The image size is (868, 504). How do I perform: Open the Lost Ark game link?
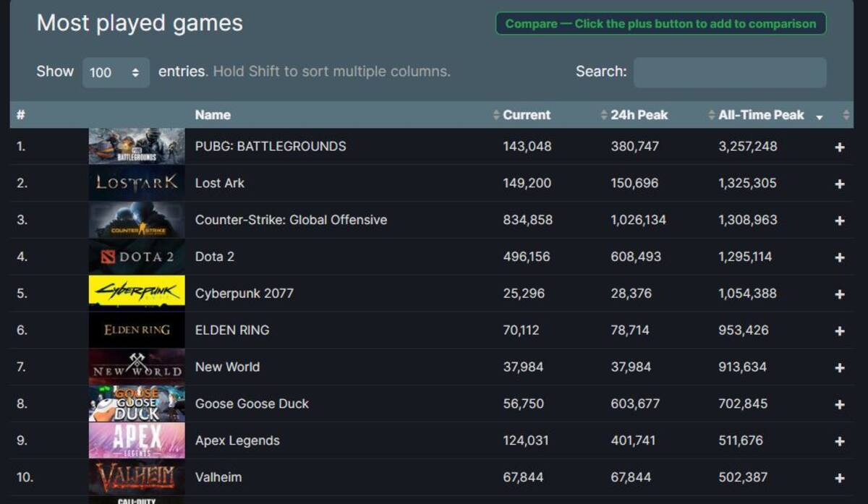[x=220, y=183]
